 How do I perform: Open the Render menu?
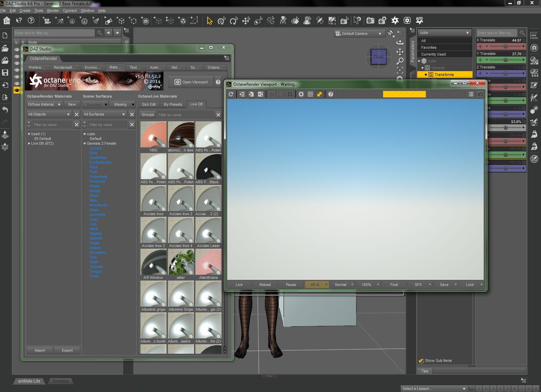coord(53,11)
